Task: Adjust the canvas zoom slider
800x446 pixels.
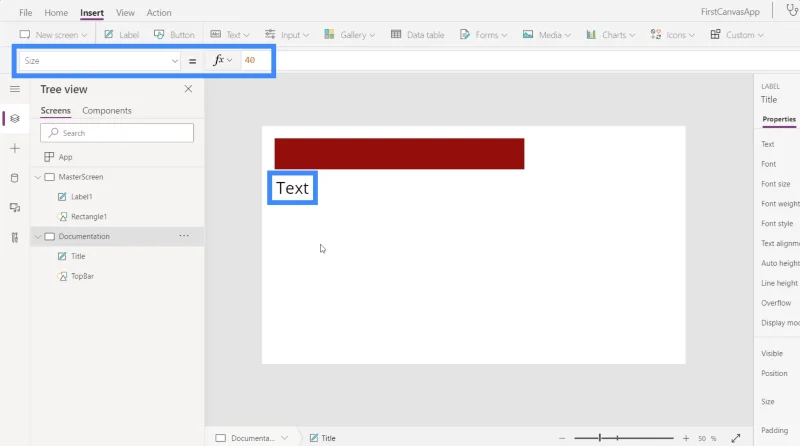Action: click(x=623, y=438)
